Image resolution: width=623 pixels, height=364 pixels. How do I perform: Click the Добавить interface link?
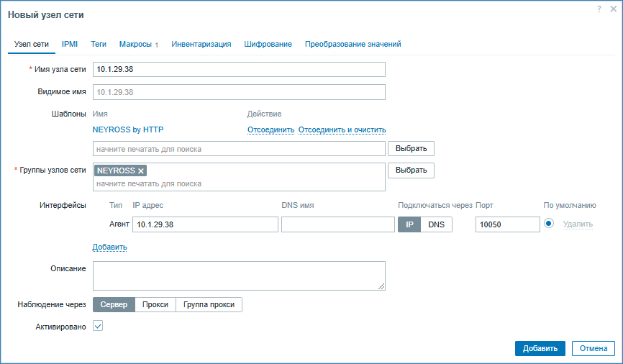point(109,247)
